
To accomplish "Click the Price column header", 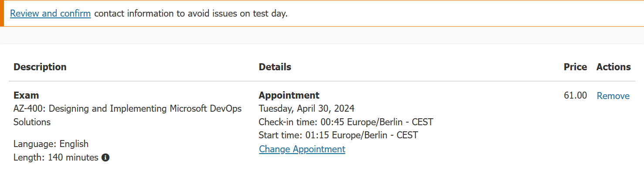I will coord(575,67).
